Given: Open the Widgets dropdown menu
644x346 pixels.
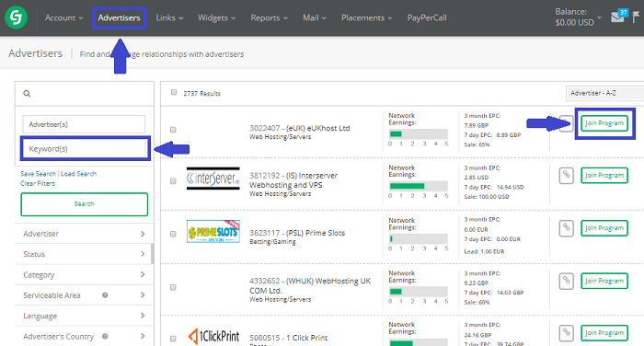Looking at the screenshot, I should tap(217, 17).
